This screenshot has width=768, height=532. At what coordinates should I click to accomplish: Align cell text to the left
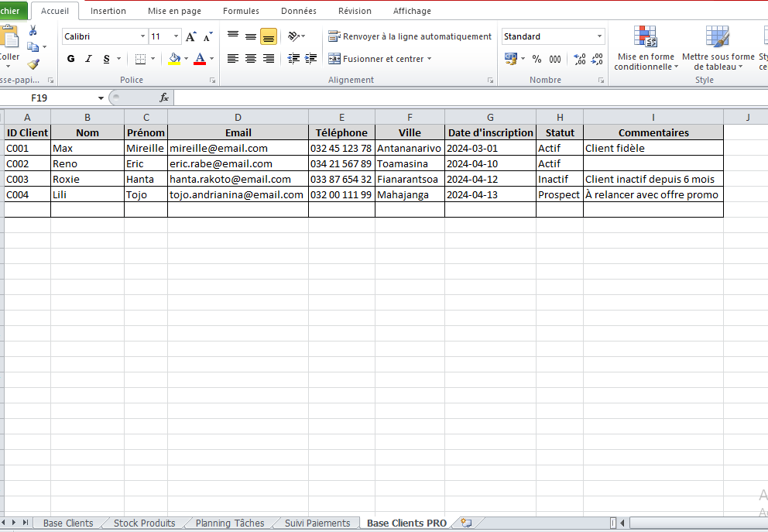[233, 59]
